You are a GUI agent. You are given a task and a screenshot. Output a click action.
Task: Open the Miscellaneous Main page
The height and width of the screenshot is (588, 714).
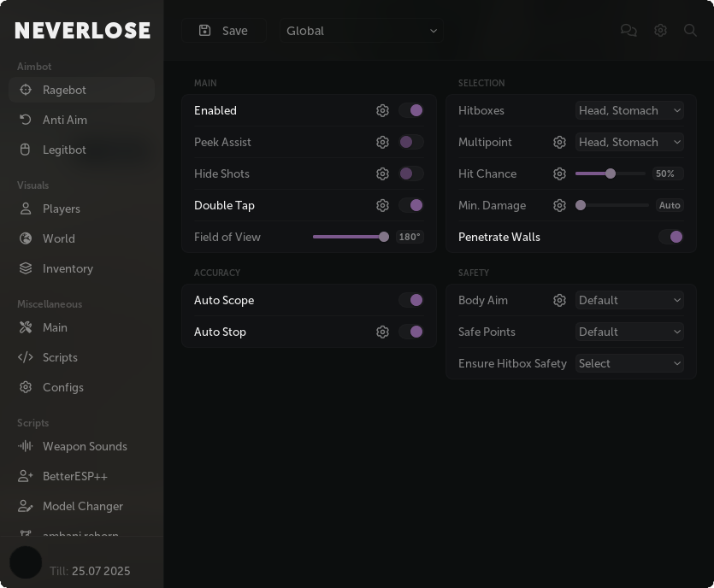pos(81,327)
